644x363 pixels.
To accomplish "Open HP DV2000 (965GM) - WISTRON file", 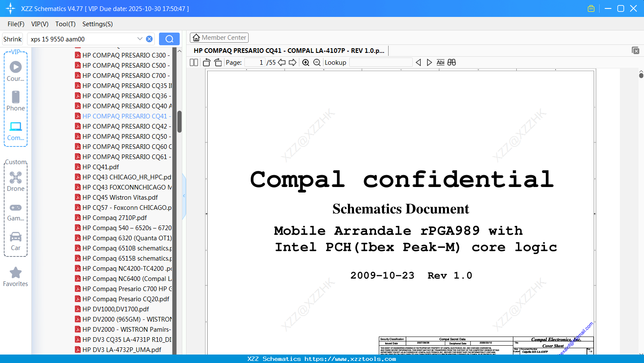I will click(x=123, y=319).
